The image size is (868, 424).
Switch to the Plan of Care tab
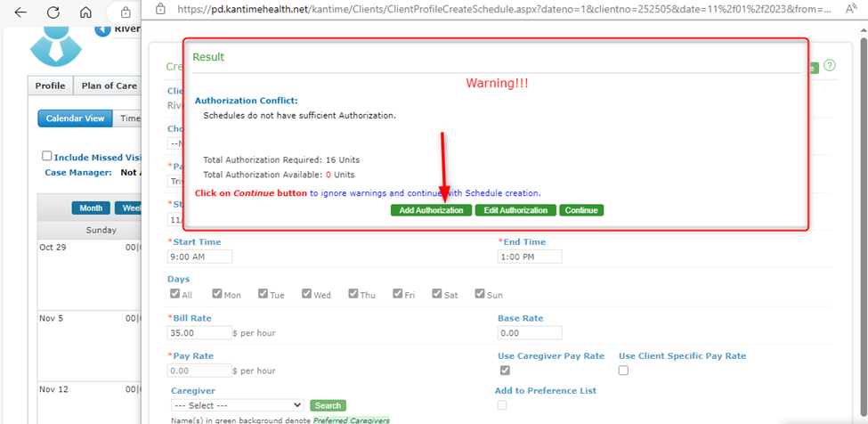click(109, 86)
